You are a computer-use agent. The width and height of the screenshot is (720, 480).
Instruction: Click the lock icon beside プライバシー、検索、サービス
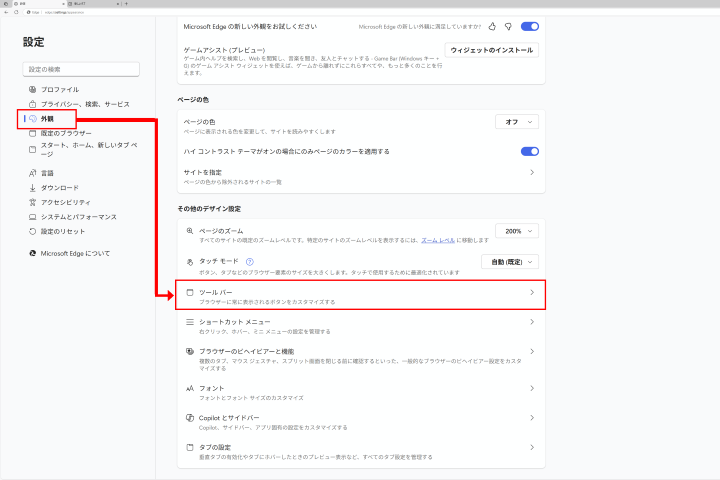[x=33, y=104]
